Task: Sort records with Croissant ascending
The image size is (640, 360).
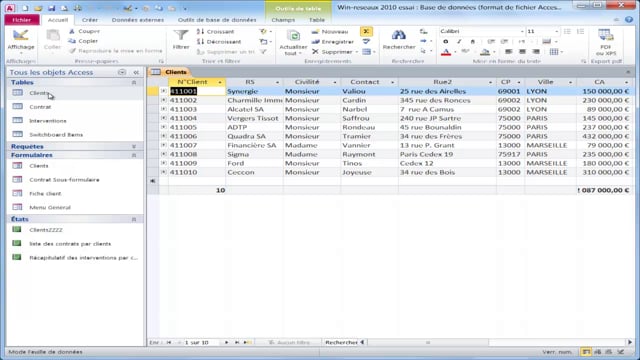Action: (216, 31)
